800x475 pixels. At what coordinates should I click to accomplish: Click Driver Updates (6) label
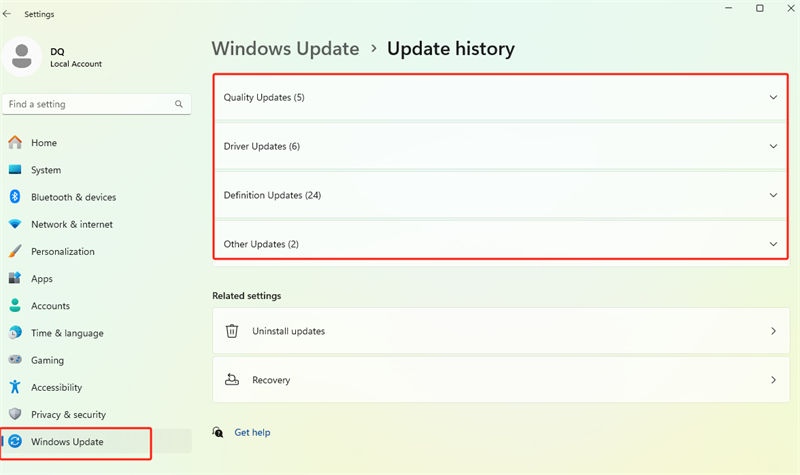pyautogui.click(x=262, y=146)
